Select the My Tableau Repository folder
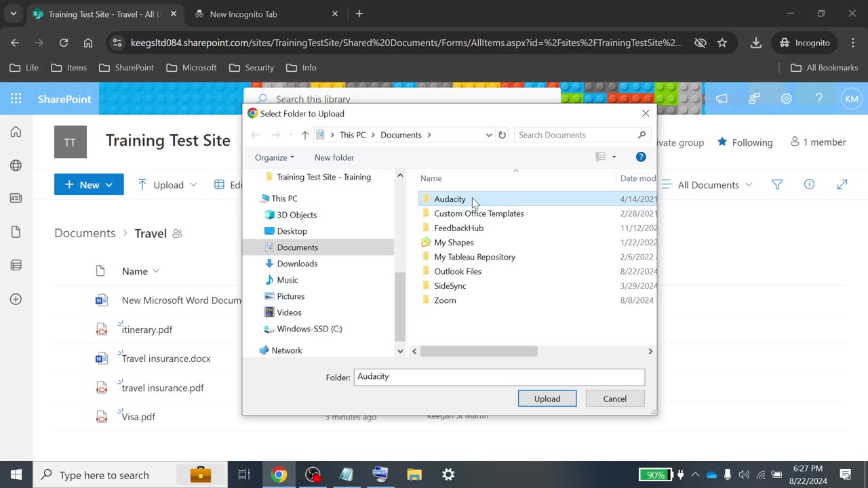 (475, 257)
